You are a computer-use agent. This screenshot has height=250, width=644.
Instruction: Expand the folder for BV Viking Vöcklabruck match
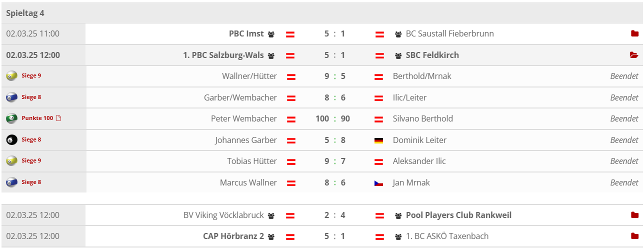pyautogui.click(x=634, y=215)
